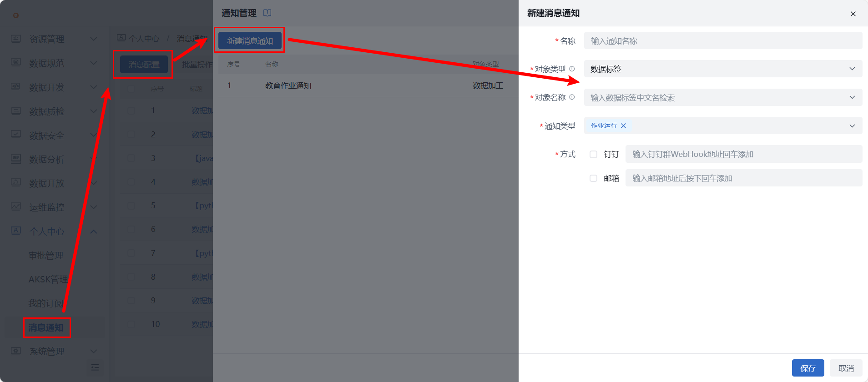This screenshot has width=868, height=382.
Task: Remove the 作业运行 tag with its X
Action: tap(623, 126)
